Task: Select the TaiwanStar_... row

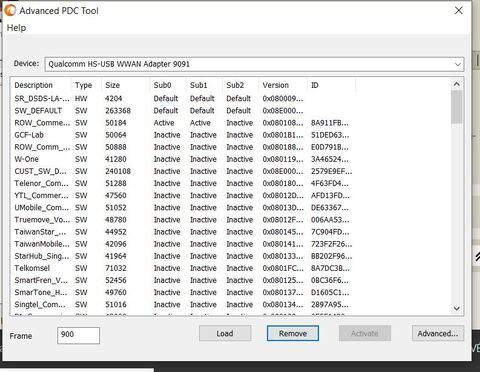Action: 183,232
